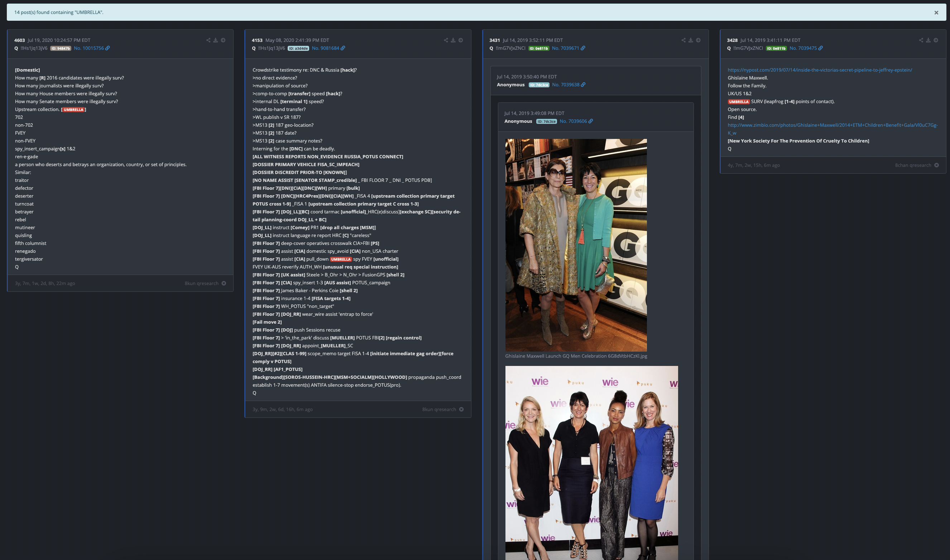Screen dimensions: 950x560
Task: Click post number 3428
Action: 732,40
